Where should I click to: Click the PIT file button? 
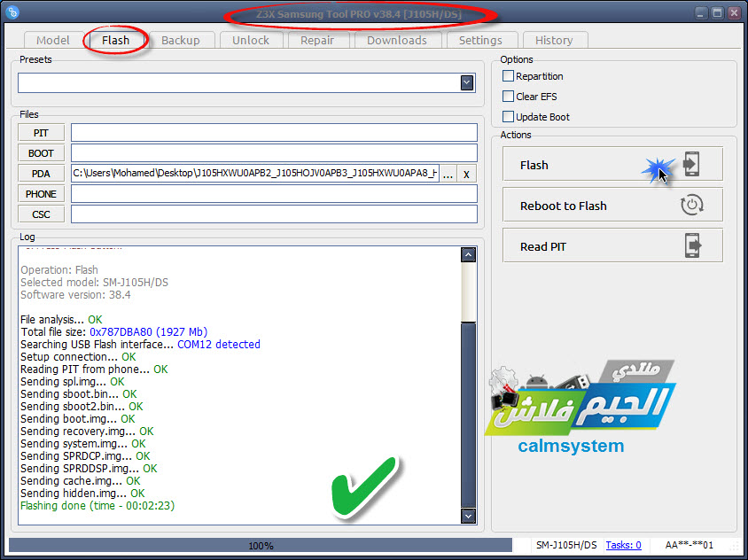point(41,133)
